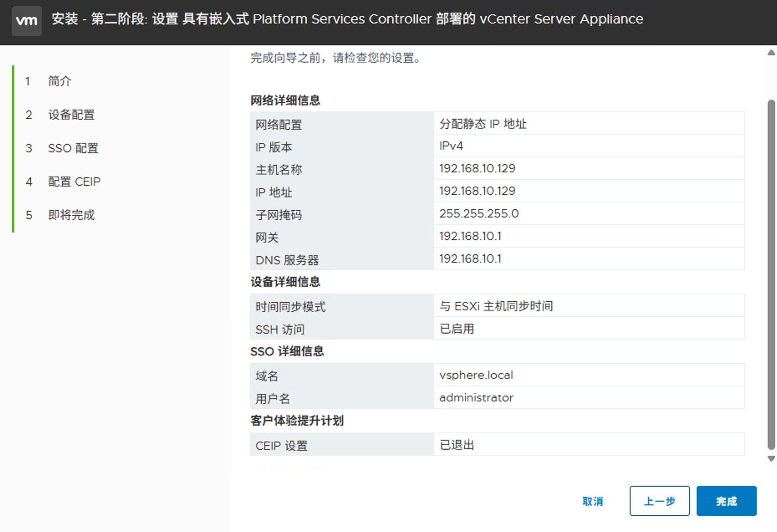Select step 5 即将完成
This screenshot has height=532, width=777.
(x=71, y=215)
